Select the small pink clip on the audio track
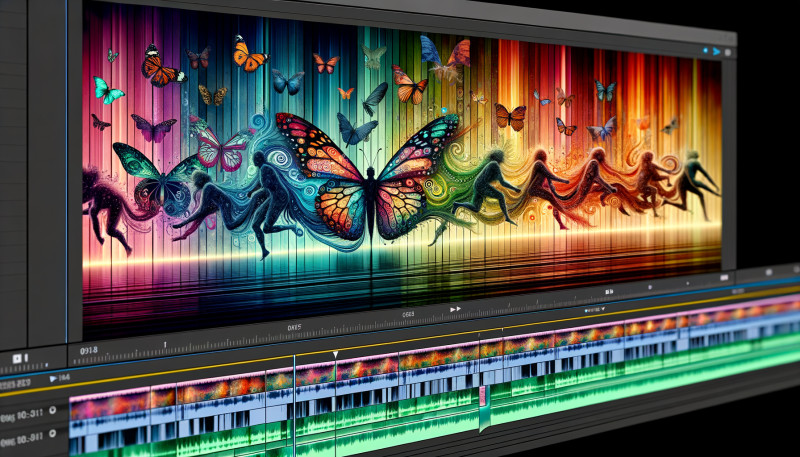 (484, 393)
